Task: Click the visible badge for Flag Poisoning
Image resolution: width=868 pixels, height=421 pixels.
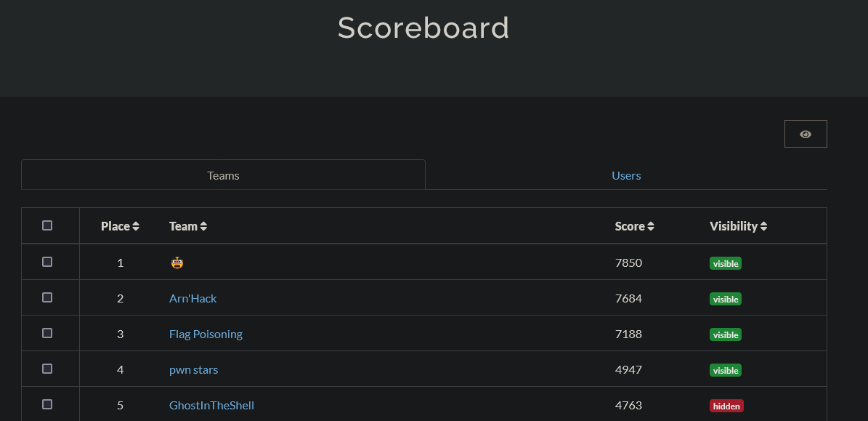Action: tap(725, 334)
